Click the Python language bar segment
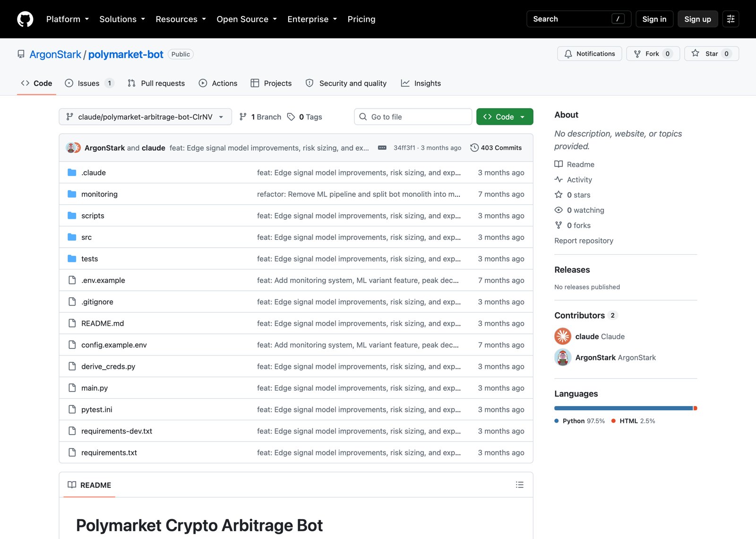 click(x=623, y=408)
